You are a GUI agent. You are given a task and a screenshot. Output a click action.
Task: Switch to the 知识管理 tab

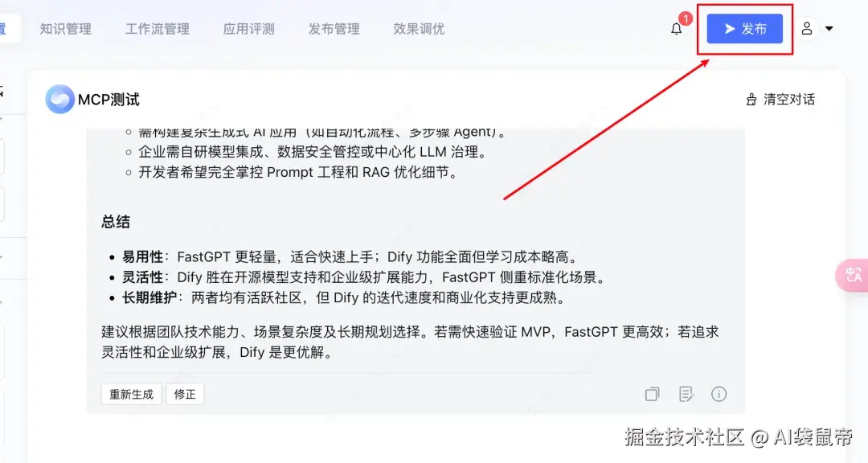[65, 29]
